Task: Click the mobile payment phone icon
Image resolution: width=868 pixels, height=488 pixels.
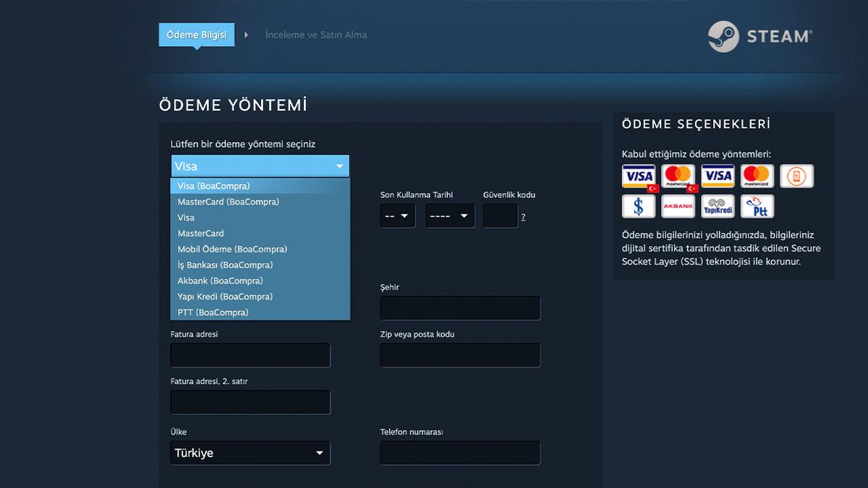Action: tap(796, 176)
